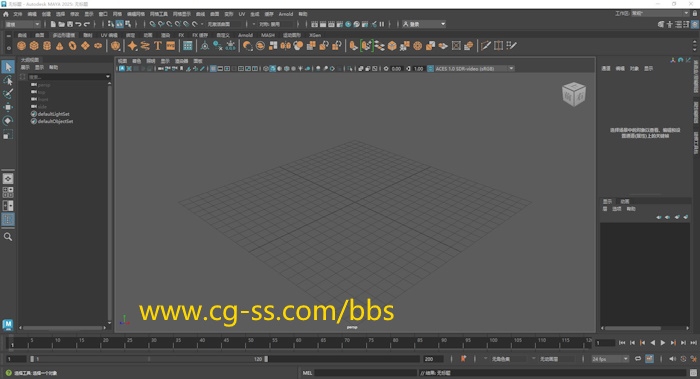Viewport: 700px width, 379px height.
Task: Click the Type (T) text tool shelf icon
Action: pyautogui.click(x=158, y=46)
